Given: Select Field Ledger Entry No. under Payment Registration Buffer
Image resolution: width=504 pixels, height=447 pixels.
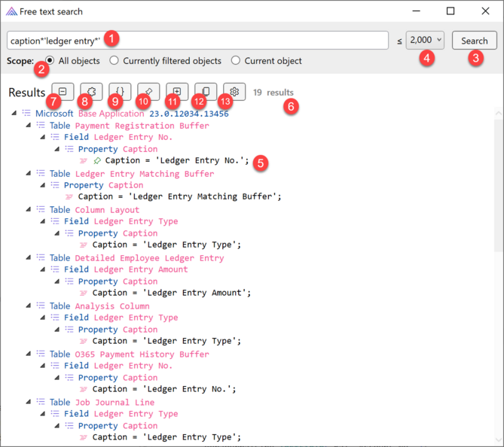Looking at the screenshot, I should pyautogui.click(x=118, y=137).
